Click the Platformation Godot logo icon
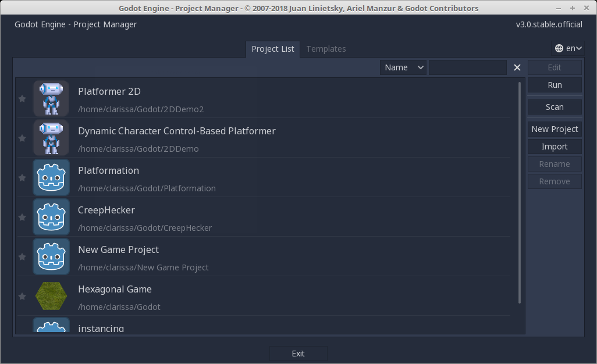 pos(51,177)
